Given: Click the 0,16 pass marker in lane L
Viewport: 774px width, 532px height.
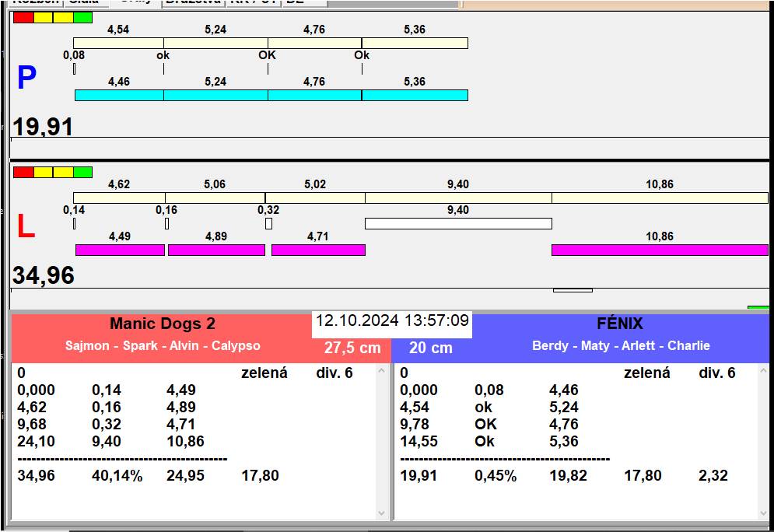Looking at the screenshot, I should click(x=166, y=223).
